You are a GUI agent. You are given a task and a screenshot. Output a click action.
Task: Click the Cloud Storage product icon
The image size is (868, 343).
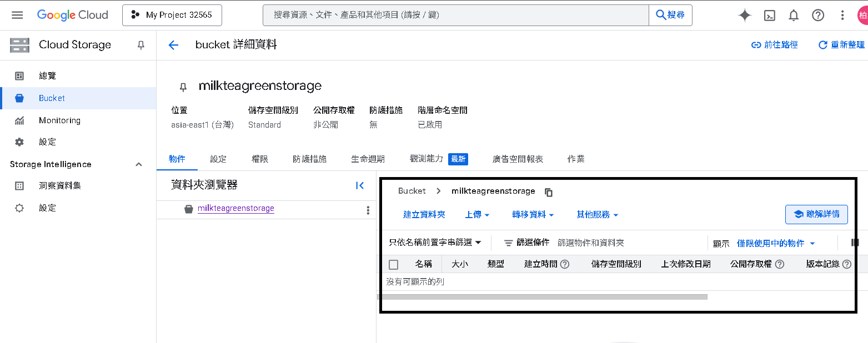(19, 46)
